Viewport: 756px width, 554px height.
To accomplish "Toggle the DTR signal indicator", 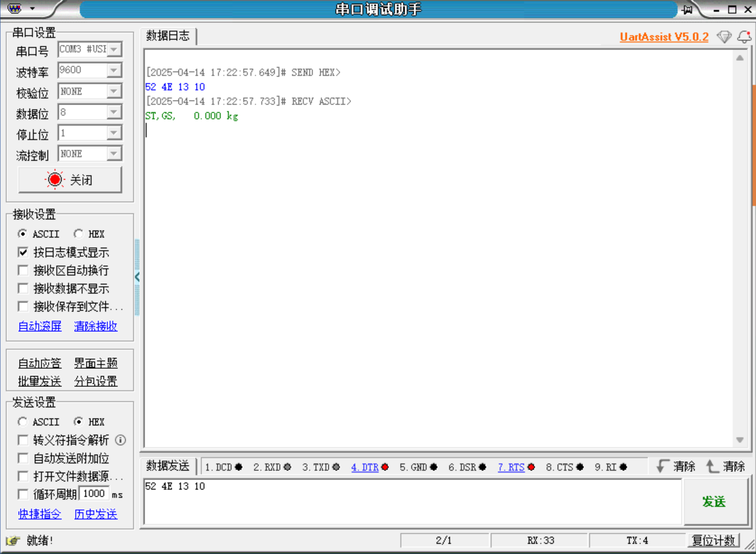I will point(370,467).
